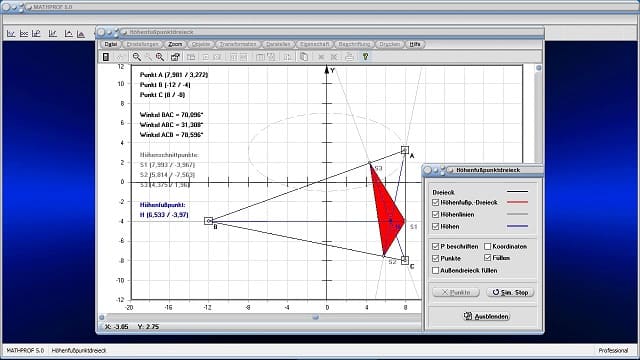
Task: Click point A handle in the graph
Action: (404, 150)
